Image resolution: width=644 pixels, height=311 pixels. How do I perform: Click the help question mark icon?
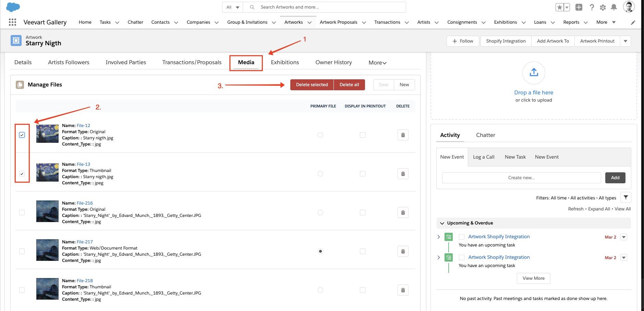[x=592, y=7]
